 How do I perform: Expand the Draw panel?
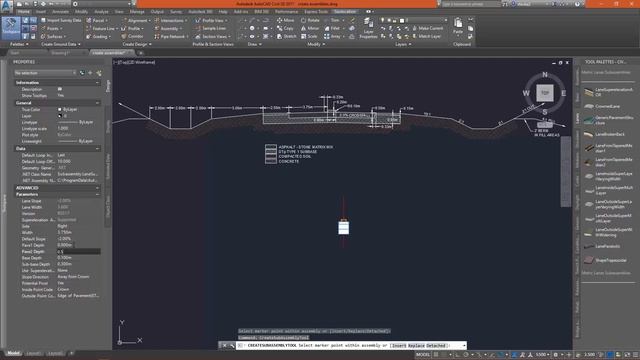click(x=255, y=44)
